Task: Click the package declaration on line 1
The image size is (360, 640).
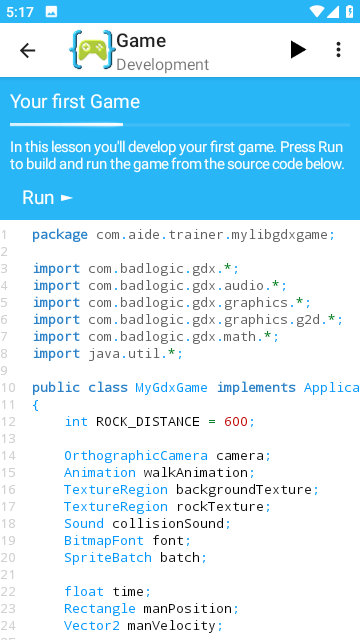Action: tap(184, 235)
